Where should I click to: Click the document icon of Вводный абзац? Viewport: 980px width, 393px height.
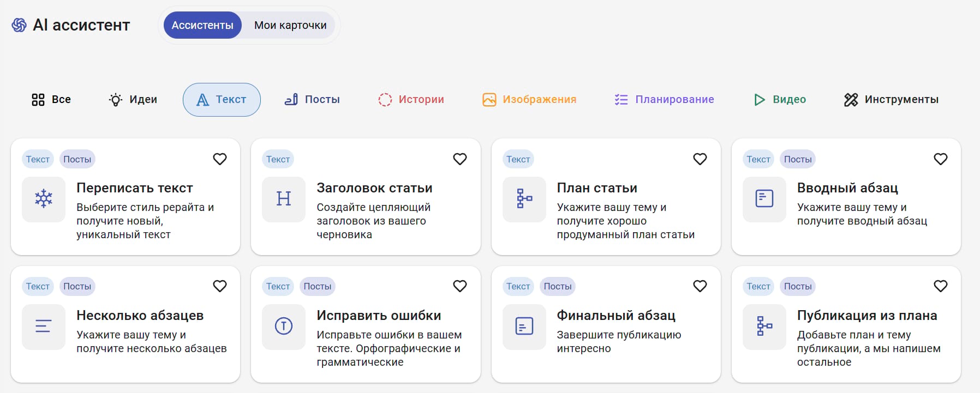tap(764, 199)
